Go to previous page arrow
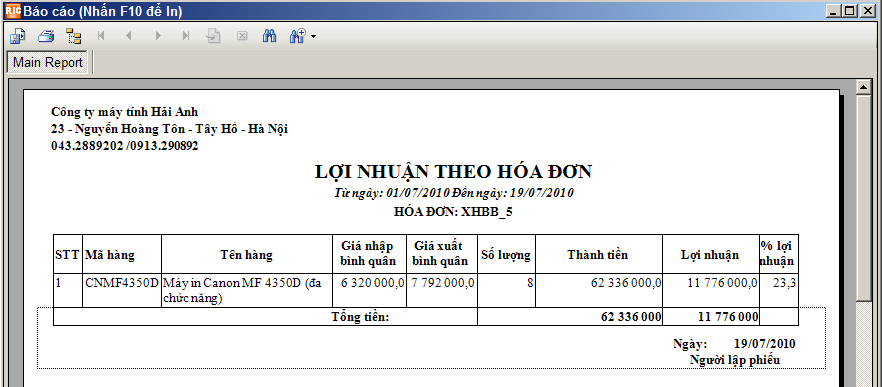This screenshot has width=882, height=387. point(129,36)
